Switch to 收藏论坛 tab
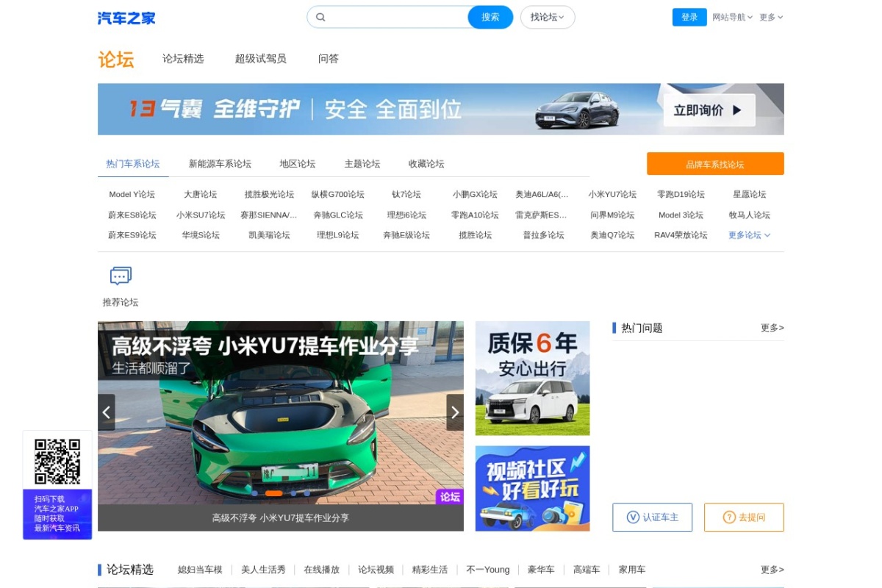 [x=426, y=164]
